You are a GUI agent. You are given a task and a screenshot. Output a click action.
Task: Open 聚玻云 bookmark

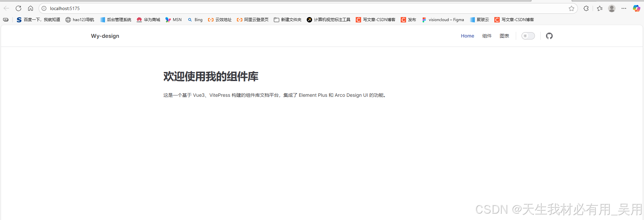tap(479, 20)
